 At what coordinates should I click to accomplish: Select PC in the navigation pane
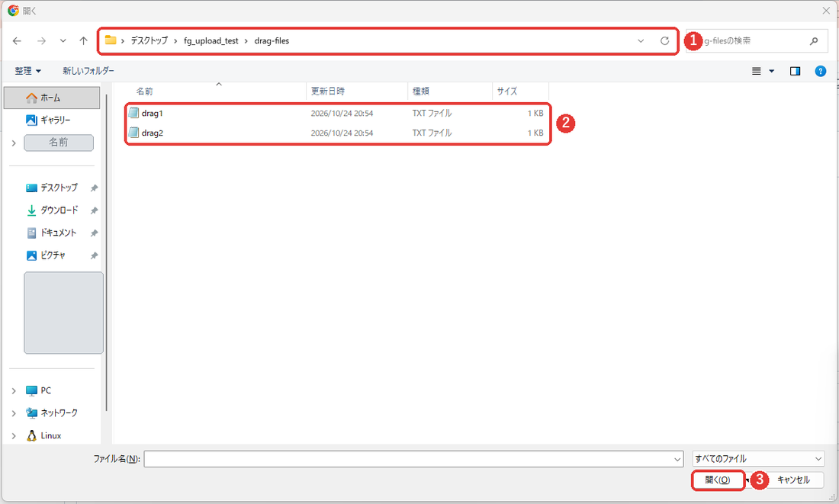[39, 390]
